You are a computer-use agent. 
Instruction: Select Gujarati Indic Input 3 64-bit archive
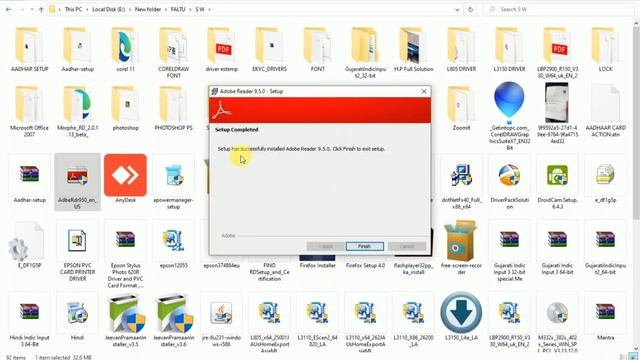[x=558, y=248]
